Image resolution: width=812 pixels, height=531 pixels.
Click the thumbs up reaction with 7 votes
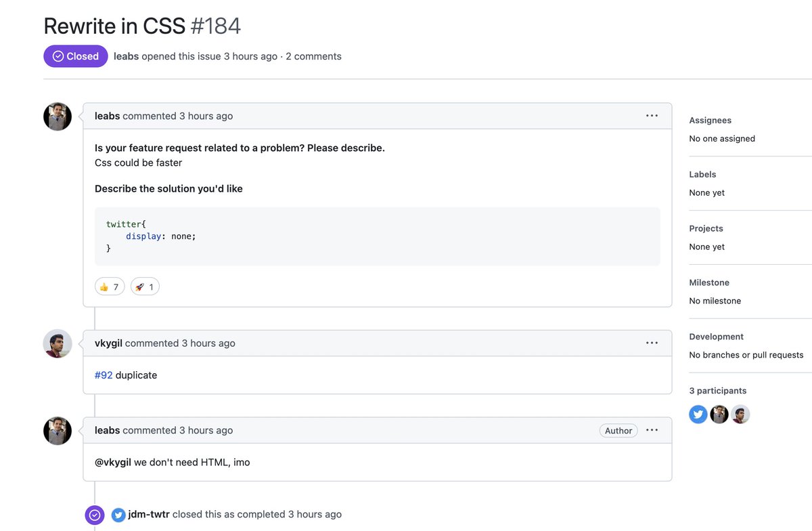[110, 287]
